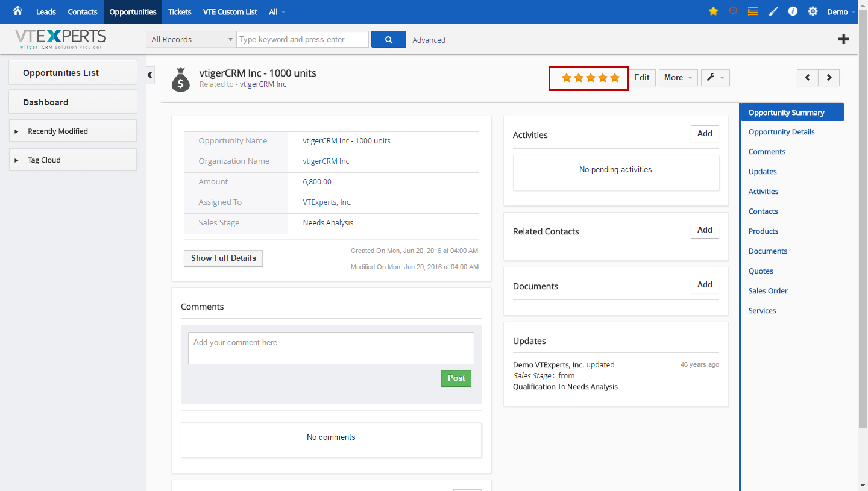Expand the Recently Modified section

tap(73, 131)
